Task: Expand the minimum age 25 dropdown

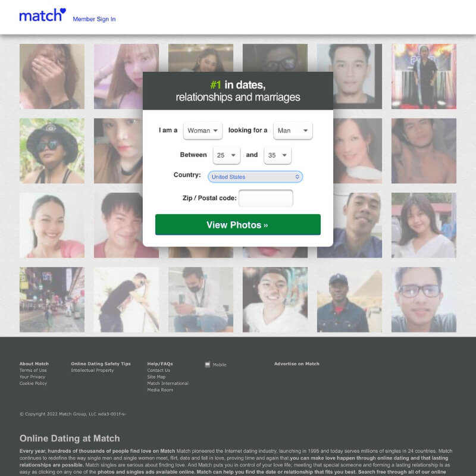Action: point(227,155)
